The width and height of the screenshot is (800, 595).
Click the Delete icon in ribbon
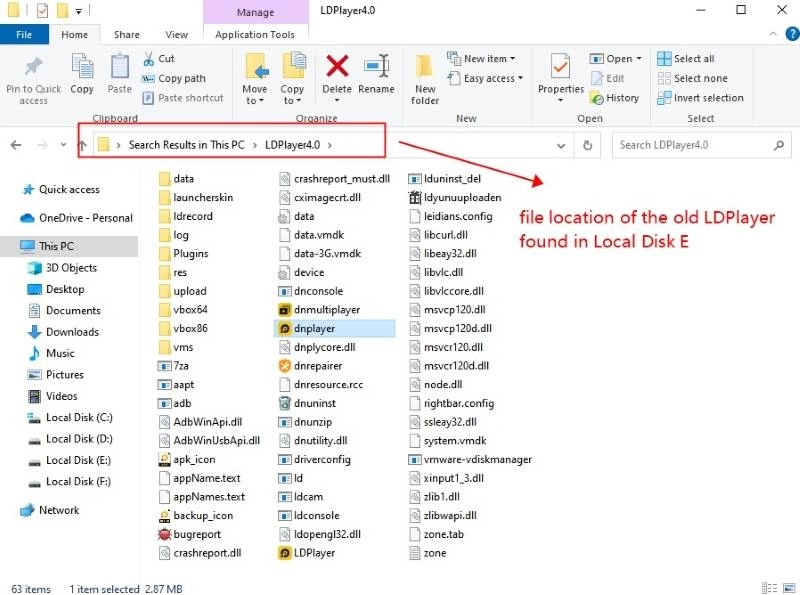[x=337, y=68]
